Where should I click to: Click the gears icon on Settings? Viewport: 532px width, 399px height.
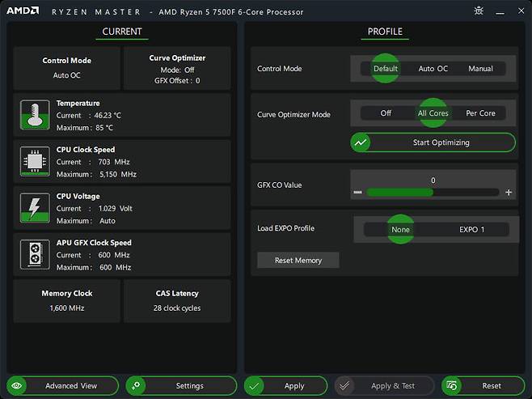tap(136, 386)
